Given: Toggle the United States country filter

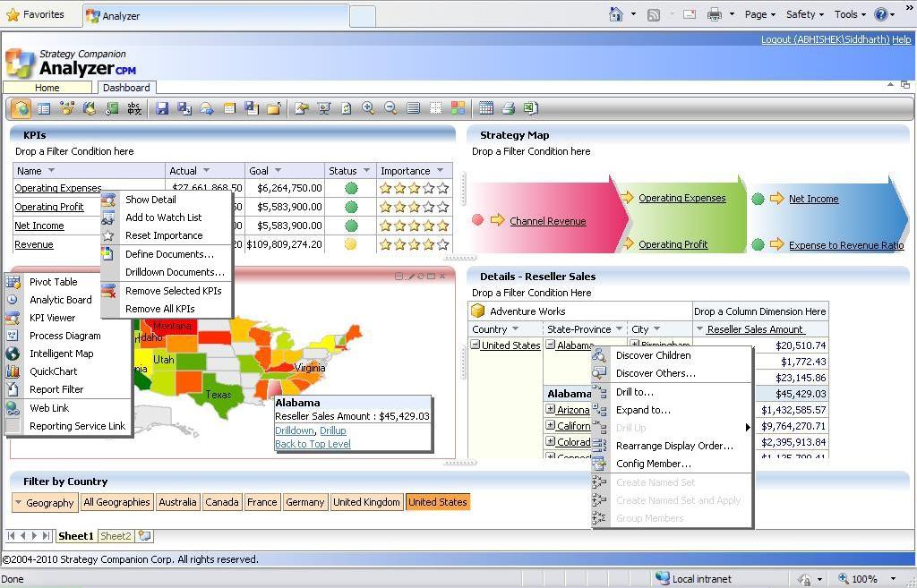Looking at the screenshot, I should tap(438, 502).
